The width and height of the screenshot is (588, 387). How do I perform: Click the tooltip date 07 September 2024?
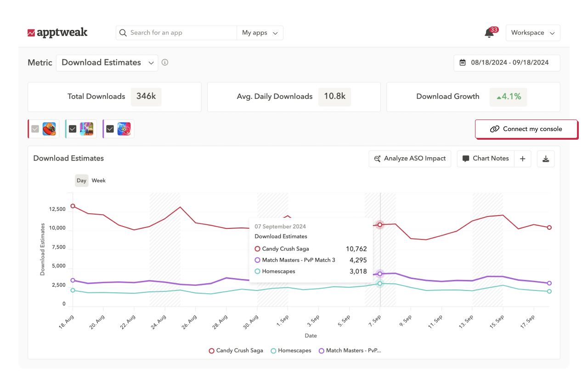(280, 227)
